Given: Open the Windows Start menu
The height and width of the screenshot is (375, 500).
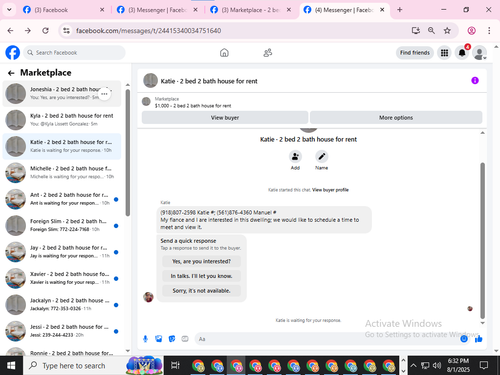Looking at the screenshot, I should [11, 366].
